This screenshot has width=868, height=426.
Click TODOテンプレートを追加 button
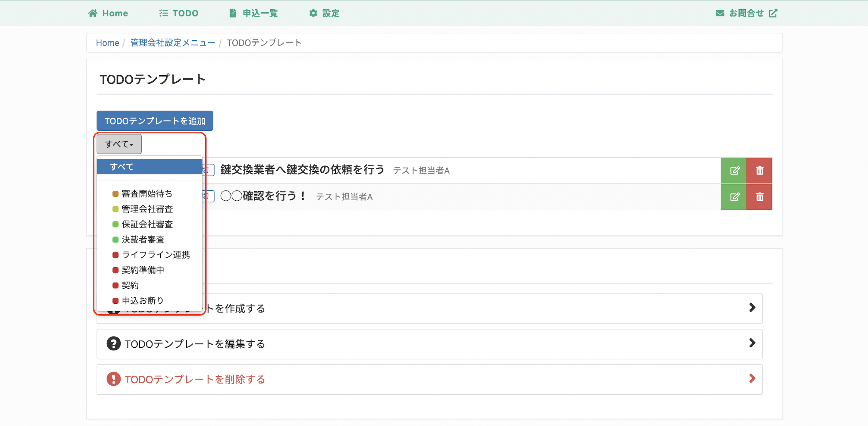155,121
